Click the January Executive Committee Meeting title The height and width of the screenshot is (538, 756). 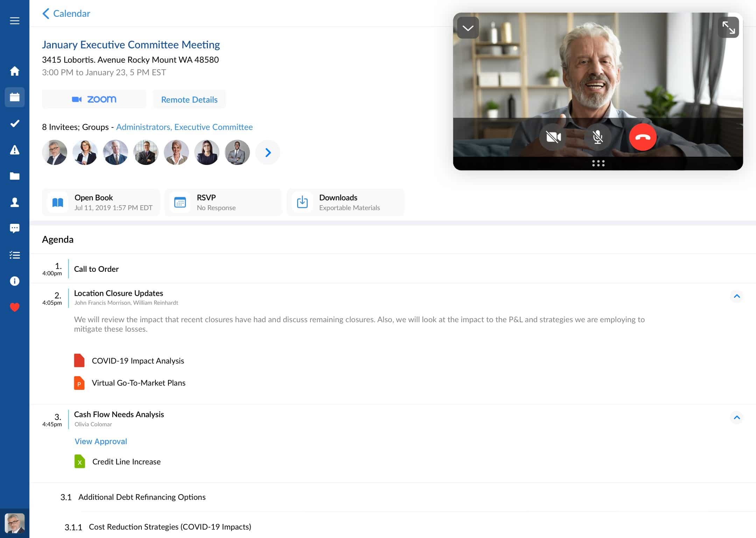(x=131, y=45)
